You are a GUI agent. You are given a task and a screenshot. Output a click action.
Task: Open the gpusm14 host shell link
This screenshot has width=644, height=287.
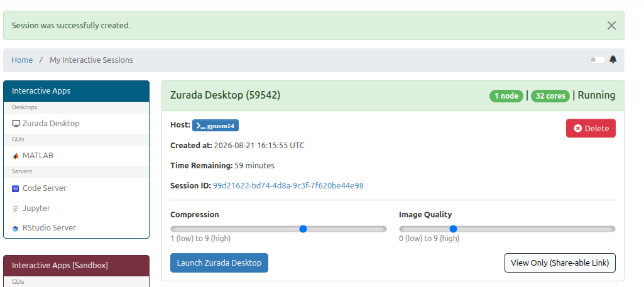coord(216,126)
